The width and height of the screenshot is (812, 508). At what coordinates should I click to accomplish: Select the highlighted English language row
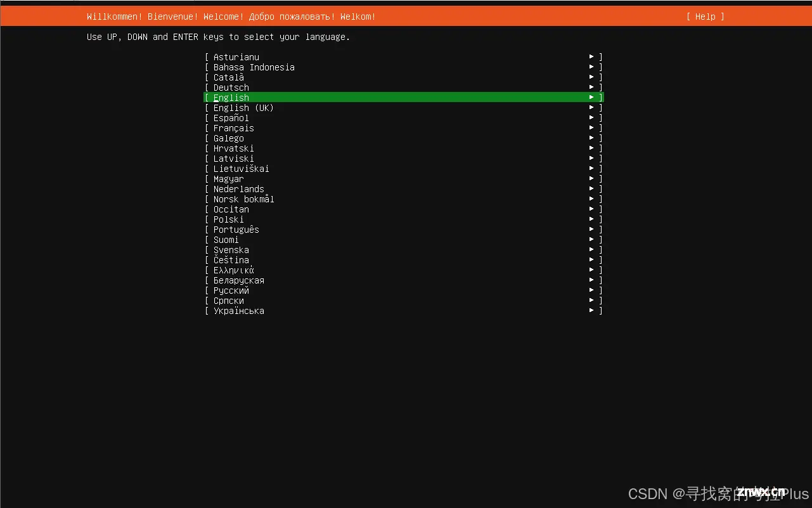pos(404,98)
